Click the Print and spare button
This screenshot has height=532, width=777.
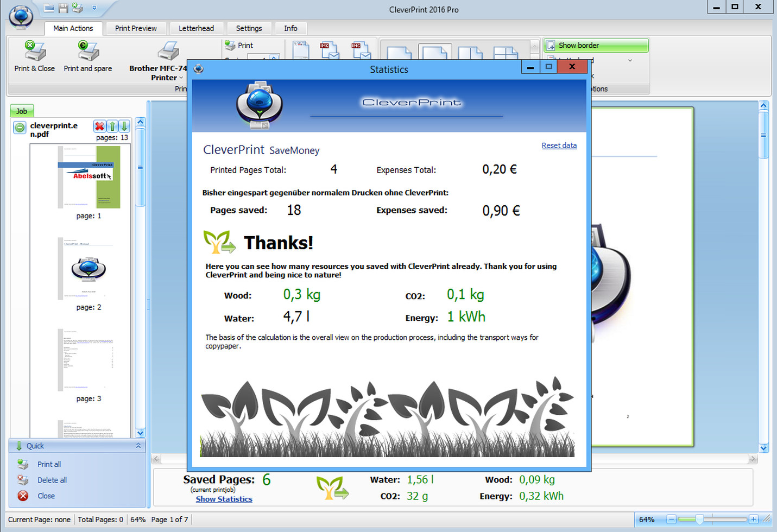pyautogui.click(x=88, y=56)
